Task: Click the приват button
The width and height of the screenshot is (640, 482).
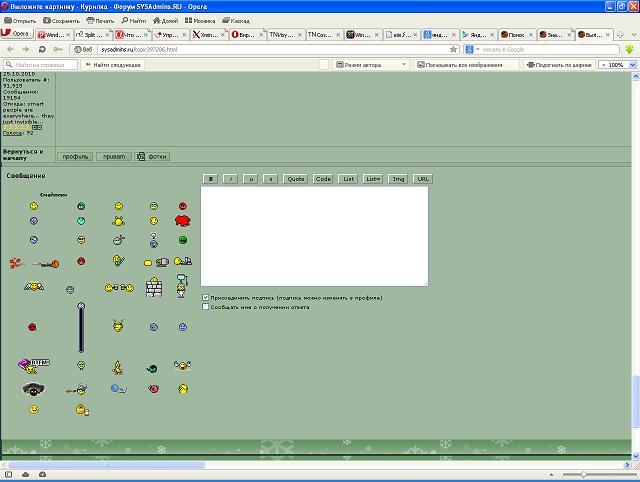Action: click(x=114, y=156)
